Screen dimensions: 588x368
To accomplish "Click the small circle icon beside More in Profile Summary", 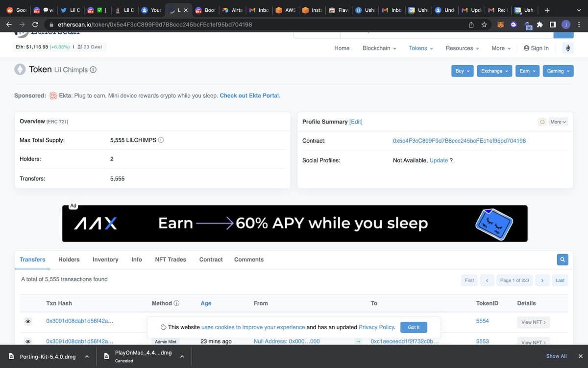I will coord(542,122).
